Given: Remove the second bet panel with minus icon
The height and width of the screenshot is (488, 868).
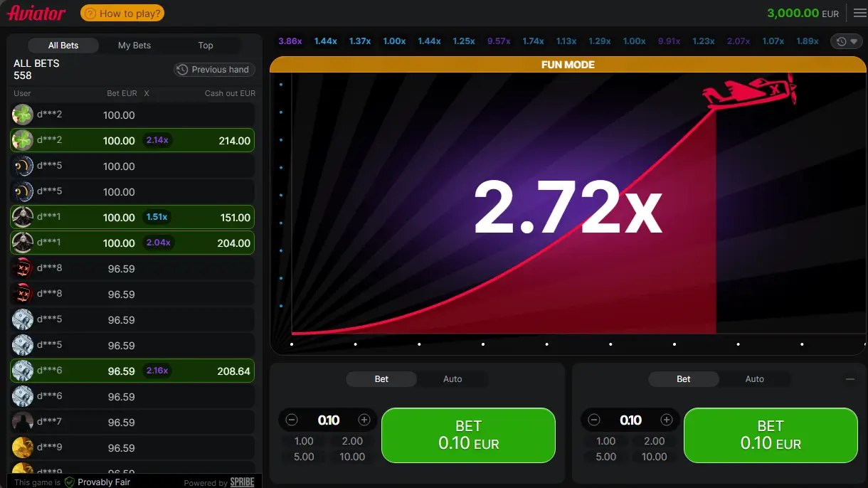Looking at the screenshot, I should pyautogui.click(x=850, y=379).
